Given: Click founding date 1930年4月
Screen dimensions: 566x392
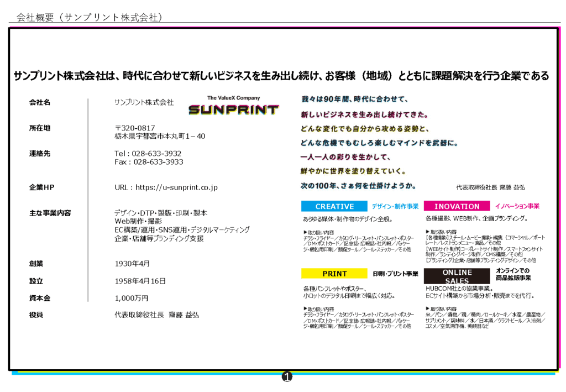Looking at the screenshot, I should (x=132, y=264).
